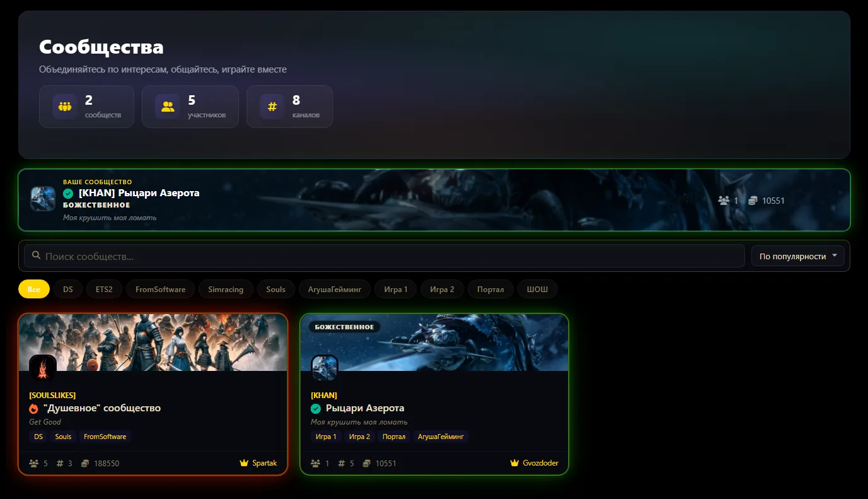Viewport: 868px width, 499px height.
Task: Open the Рыцари Азерота community card title
Action: 365,408
